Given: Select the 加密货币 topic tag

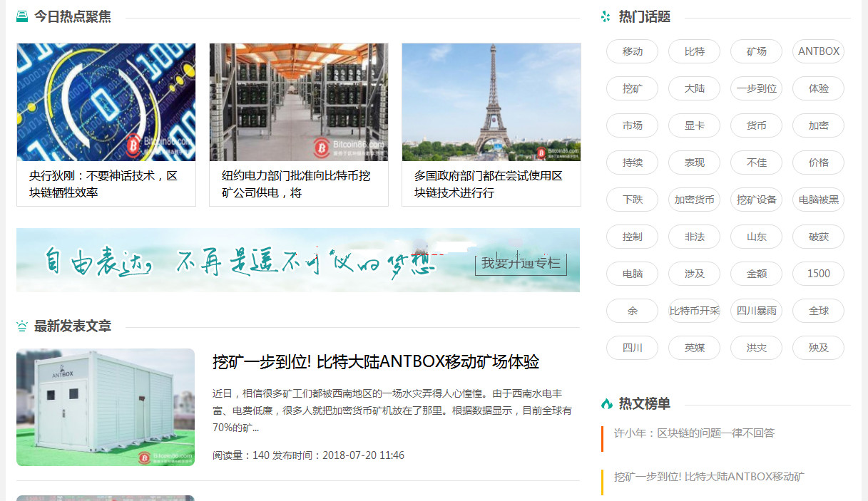Looking at the screenshot, I should [694, 200].
